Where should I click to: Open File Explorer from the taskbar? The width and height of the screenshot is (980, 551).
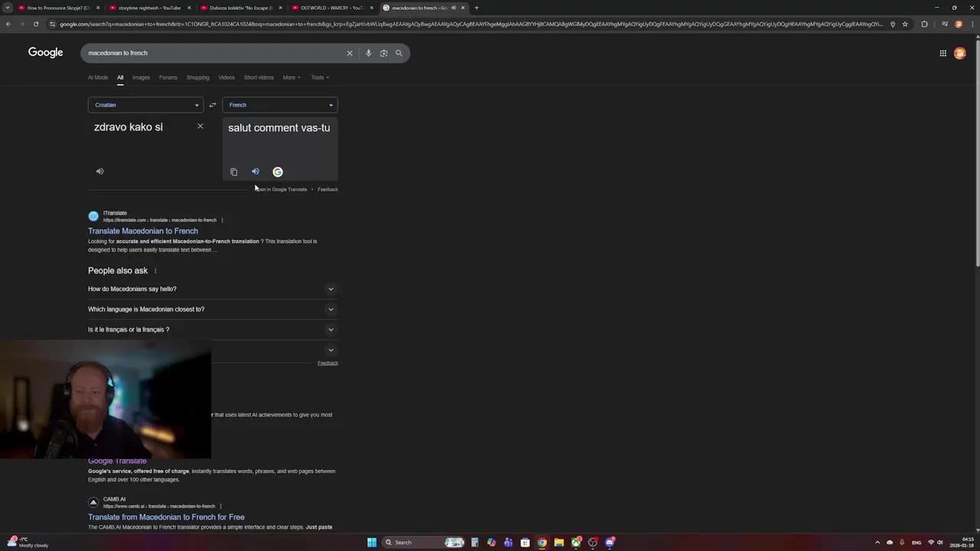pyautogui.click(x=559, y=543)
